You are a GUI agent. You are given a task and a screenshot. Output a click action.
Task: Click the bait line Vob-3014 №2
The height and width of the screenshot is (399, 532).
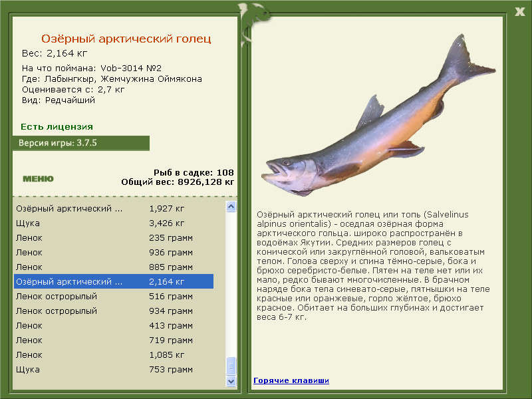coord(92,68)
